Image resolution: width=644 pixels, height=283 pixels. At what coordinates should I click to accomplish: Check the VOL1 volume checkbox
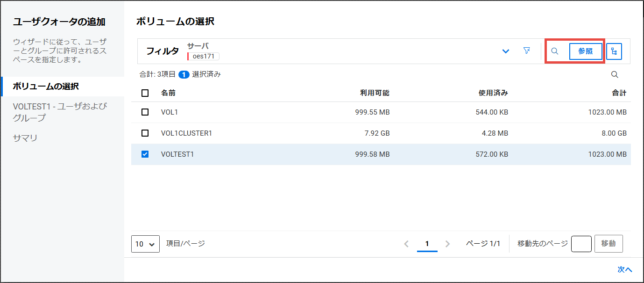[145, 112]
